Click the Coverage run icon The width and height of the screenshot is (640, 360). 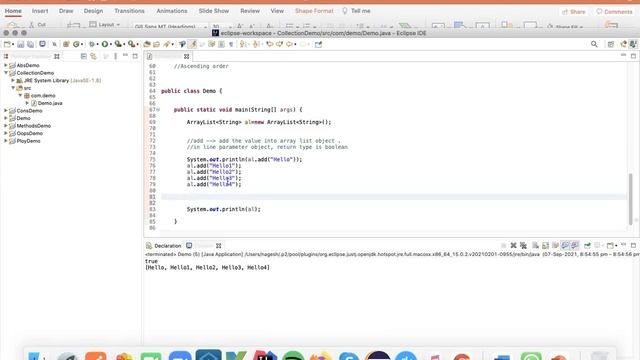pos(118,44)
